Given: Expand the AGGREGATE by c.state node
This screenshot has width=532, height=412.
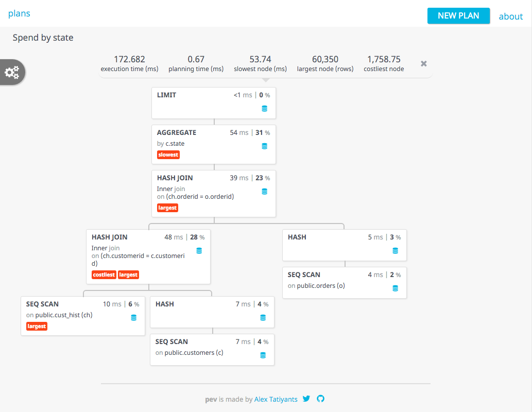Looking at the screenshot, I should pos(176,133).
